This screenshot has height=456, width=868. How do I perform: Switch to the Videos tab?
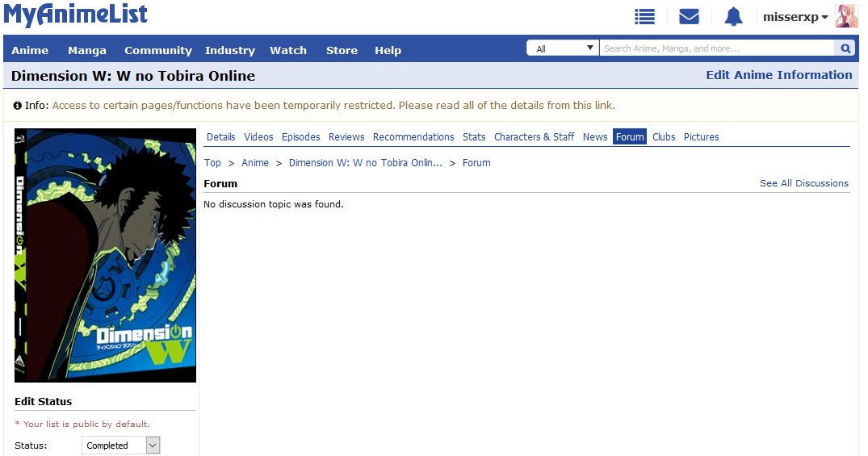258,136
